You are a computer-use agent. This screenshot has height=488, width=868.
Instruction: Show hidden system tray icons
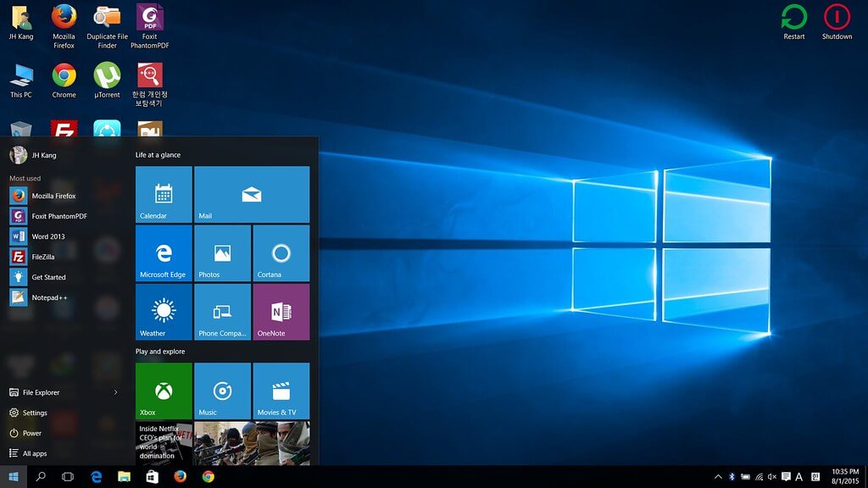pyautogui.click(x=718, y=477)
